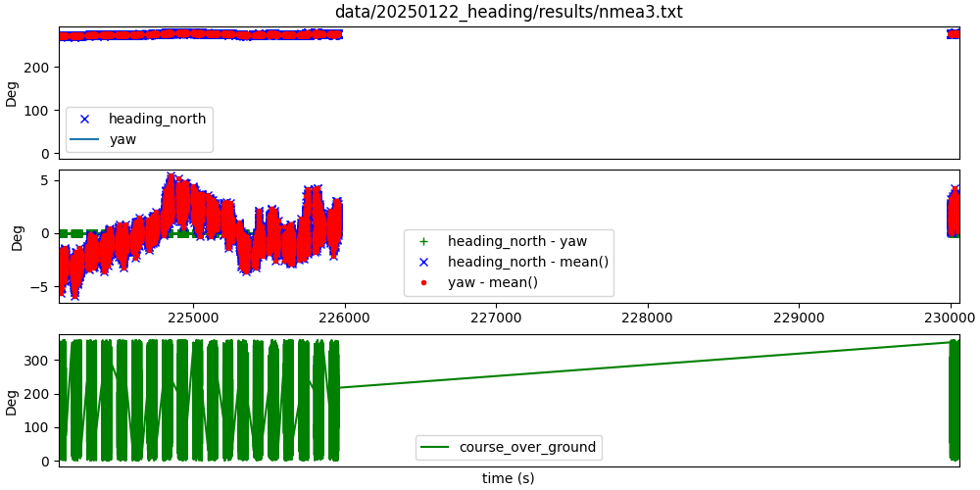980x490 pixels.
Task: Click the course_over_ground legend label
Action: (527, 448)
